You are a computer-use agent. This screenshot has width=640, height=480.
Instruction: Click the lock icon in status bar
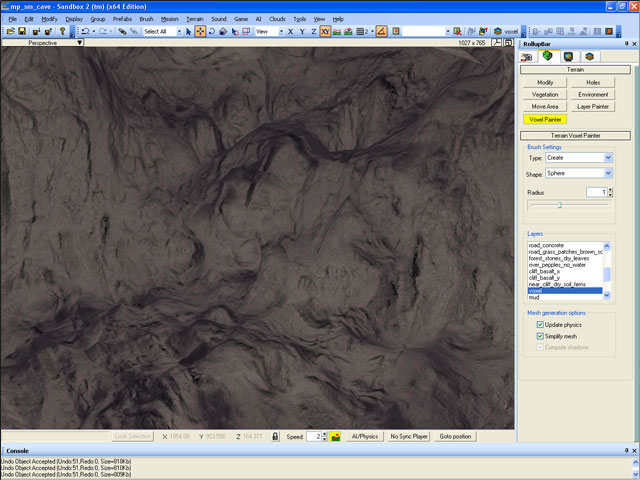pyautogui.click(x=275, y=436)
